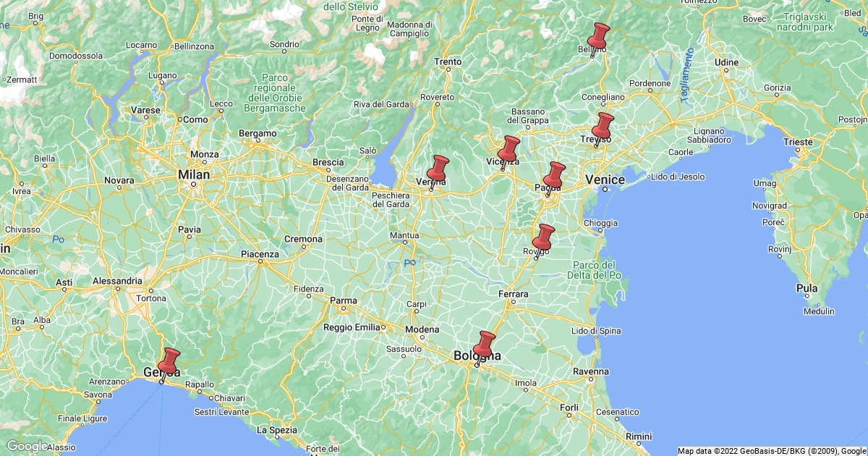Select the Padua map pin
The height and width of the screenshot is (456, 868).
tap(555, 175)
